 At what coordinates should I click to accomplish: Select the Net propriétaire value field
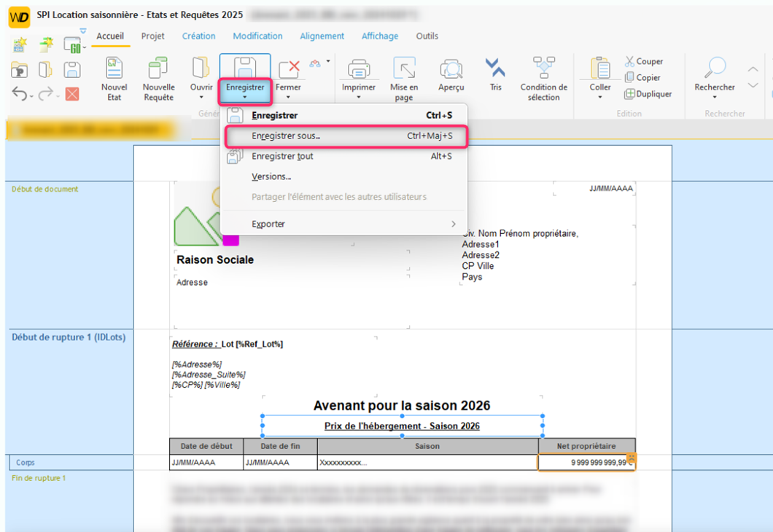(x=586, y=462)
